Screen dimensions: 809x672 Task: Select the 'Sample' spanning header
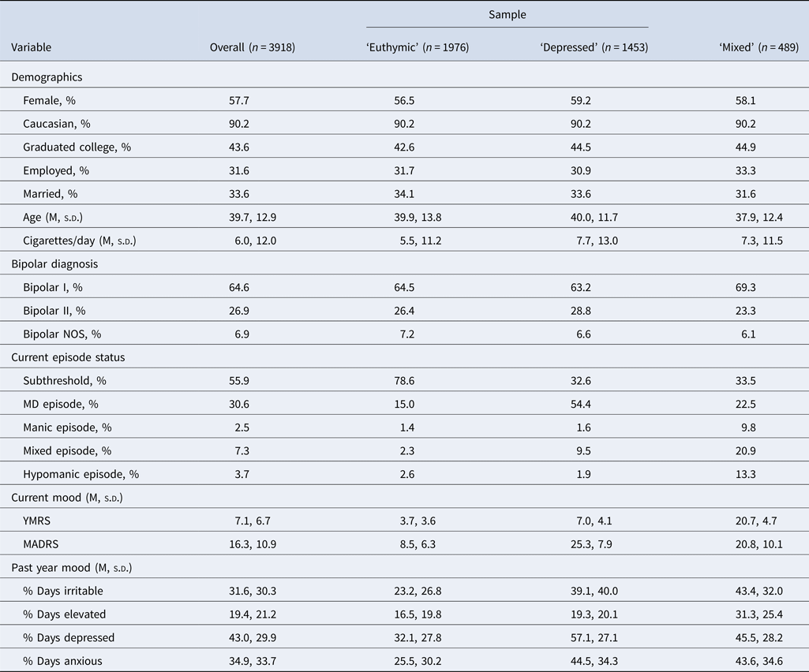(507, 15)
